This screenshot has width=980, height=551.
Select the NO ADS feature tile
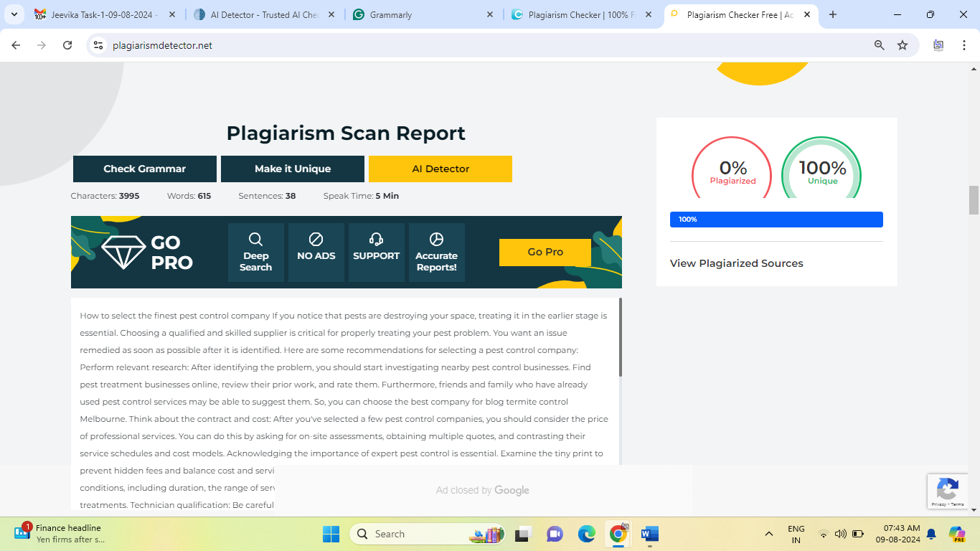coord(316,253)
